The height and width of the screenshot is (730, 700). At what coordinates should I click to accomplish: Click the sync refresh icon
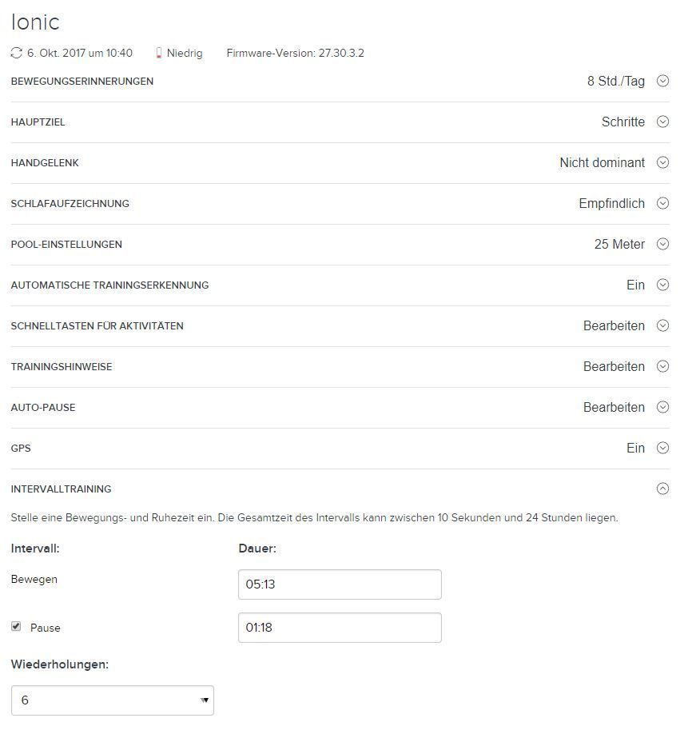[17, 53]
